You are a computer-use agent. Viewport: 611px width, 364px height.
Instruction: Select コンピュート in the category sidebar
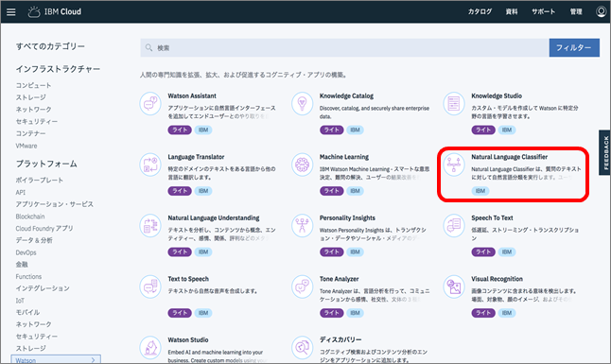coord(33,85)
